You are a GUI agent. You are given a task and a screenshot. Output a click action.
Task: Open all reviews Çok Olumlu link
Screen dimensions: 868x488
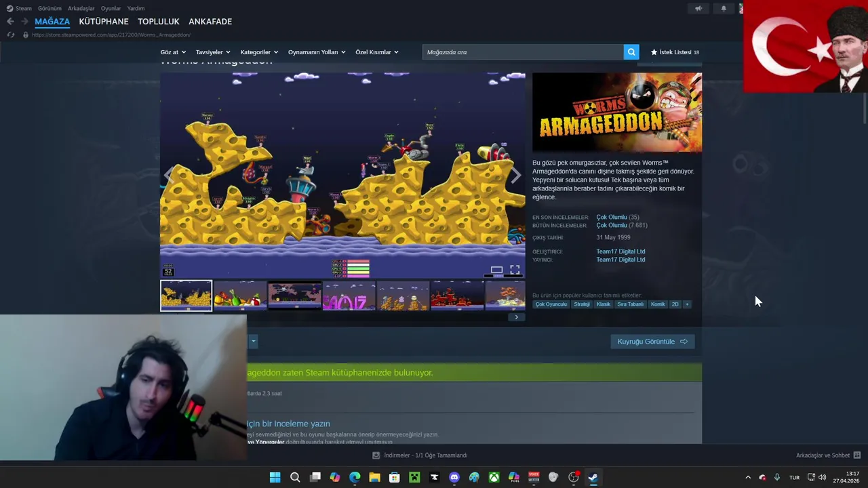pyautogui.click(x=612, y=226)
